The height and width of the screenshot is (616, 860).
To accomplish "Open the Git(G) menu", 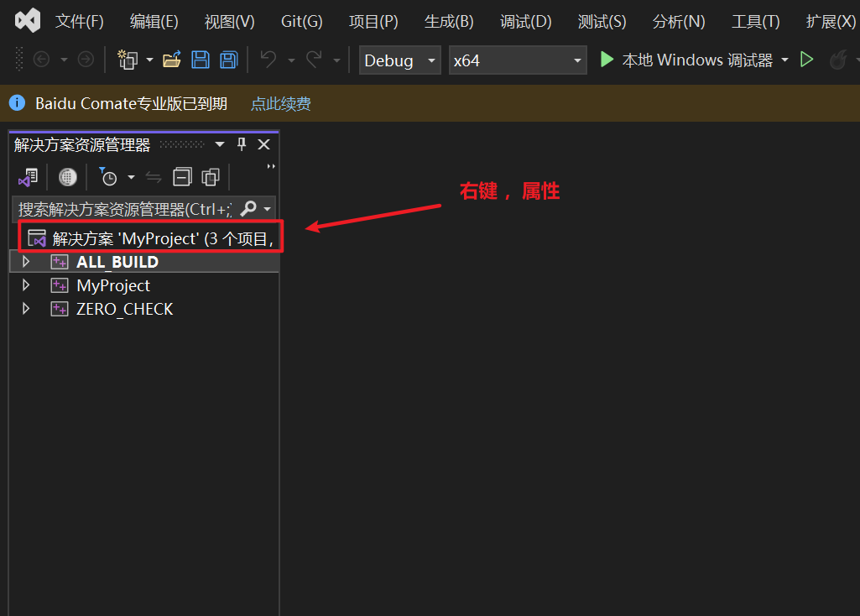I will (x=302, y=21).
